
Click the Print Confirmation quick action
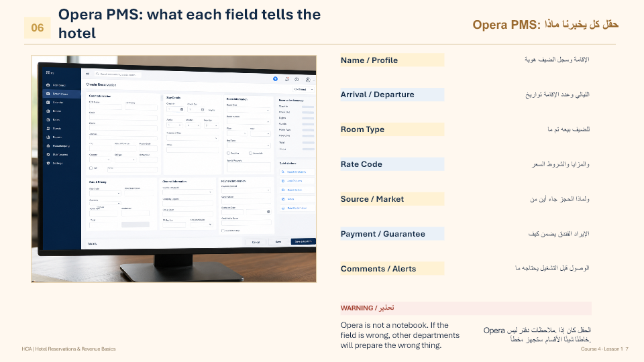point(297,208)
